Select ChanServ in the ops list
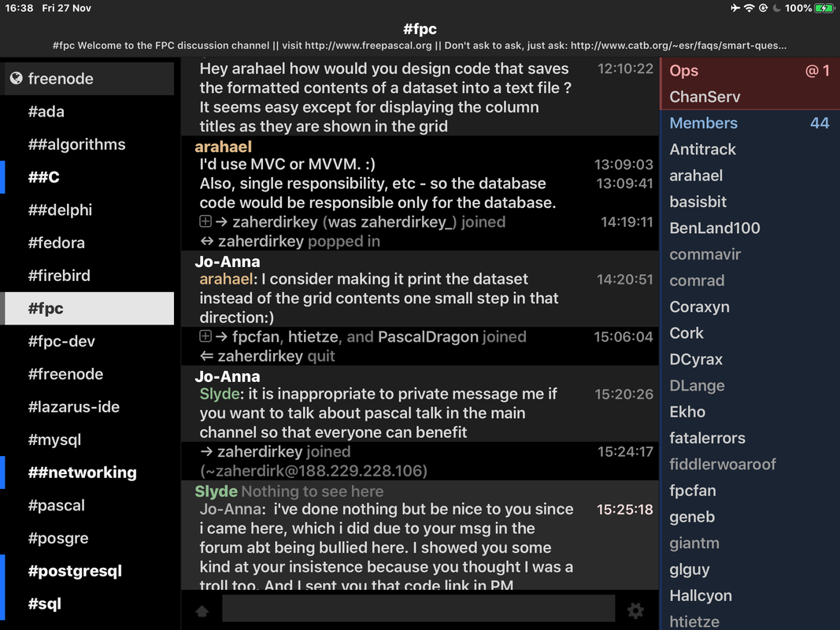The image size is (840, 630). pos(750,97)
